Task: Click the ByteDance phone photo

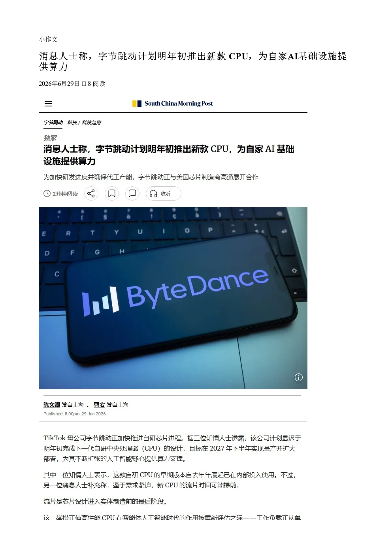Action: [x=173, y=298]
